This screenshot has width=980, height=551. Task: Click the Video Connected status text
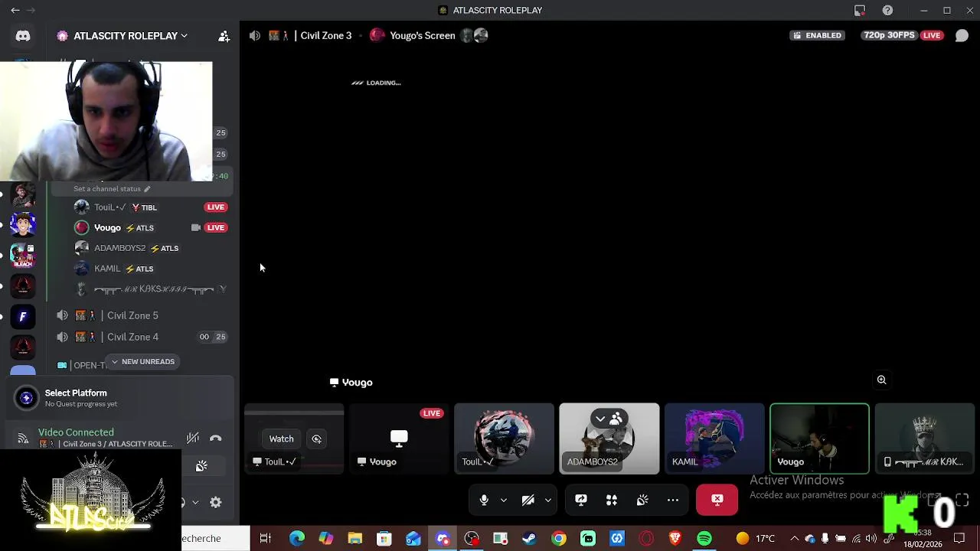point(76,432)
